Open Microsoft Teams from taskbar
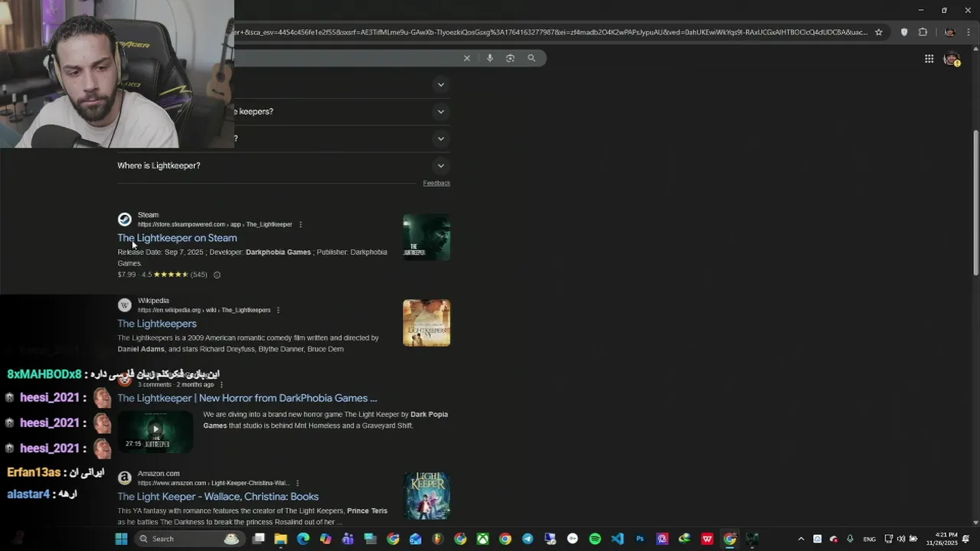 pyautogui.click(x=348, y=539)
